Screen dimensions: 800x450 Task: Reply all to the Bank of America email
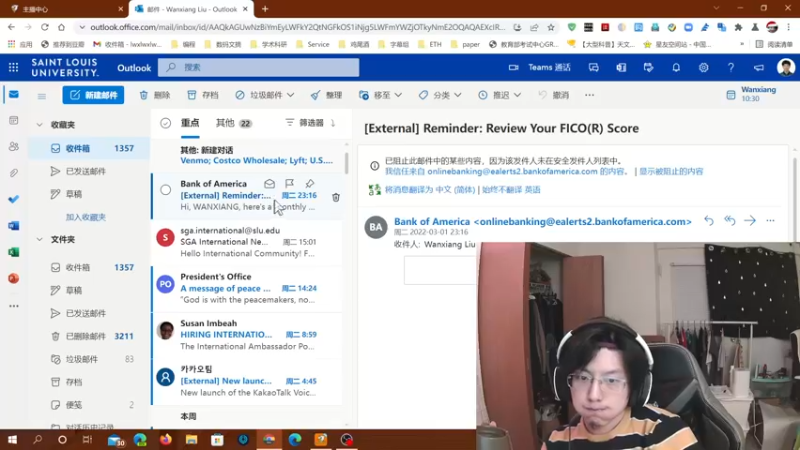730,220
